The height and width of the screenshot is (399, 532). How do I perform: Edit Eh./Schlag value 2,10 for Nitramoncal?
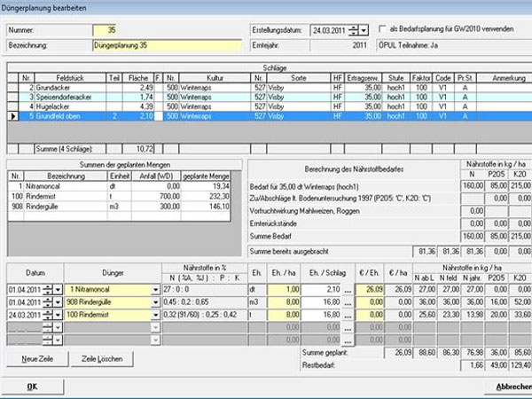321,290
